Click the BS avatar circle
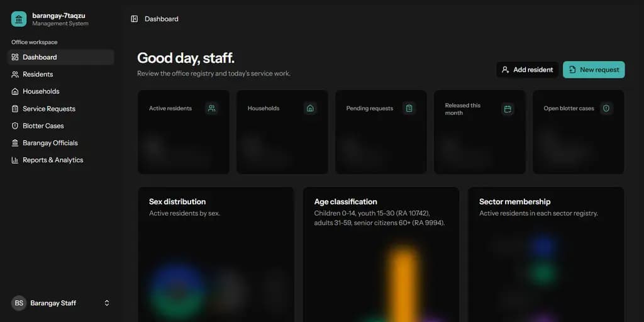The width and height of the screenshot is (644, 322). click(19, 303)
